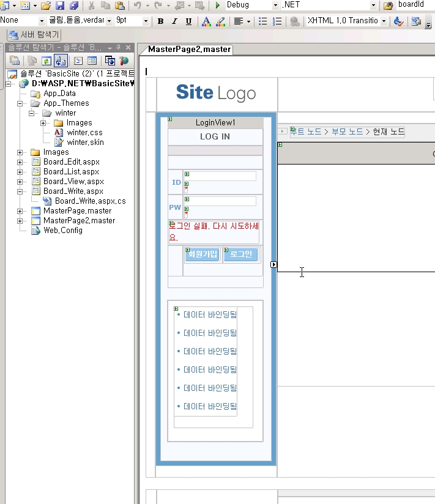The image size is (435, 504).
Task: Open Find in Files next to boardId
Action: 388,5
